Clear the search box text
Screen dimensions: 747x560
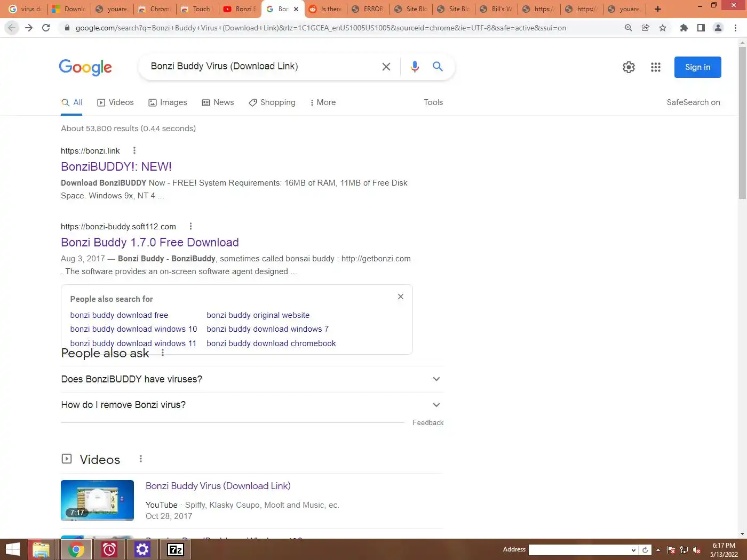(x=386, y=67)
